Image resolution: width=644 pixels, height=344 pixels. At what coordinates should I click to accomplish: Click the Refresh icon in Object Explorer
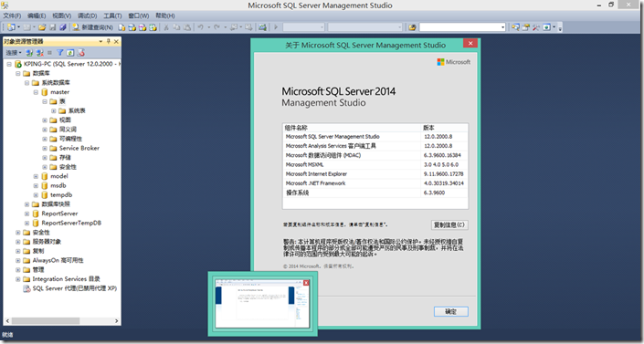click(70, 53)
